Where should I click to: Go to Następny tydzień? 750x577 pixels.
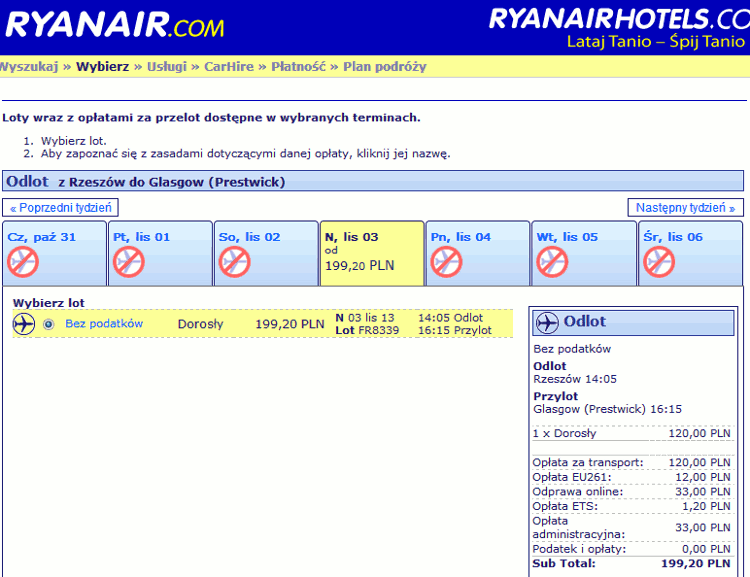(685, 208)
